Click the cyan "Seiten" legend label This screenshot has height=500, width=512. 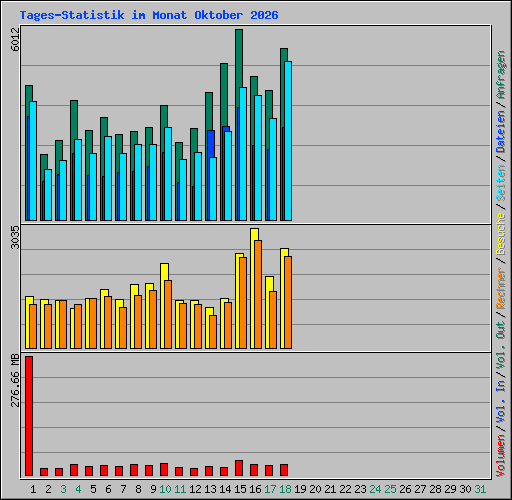[501, 183]
